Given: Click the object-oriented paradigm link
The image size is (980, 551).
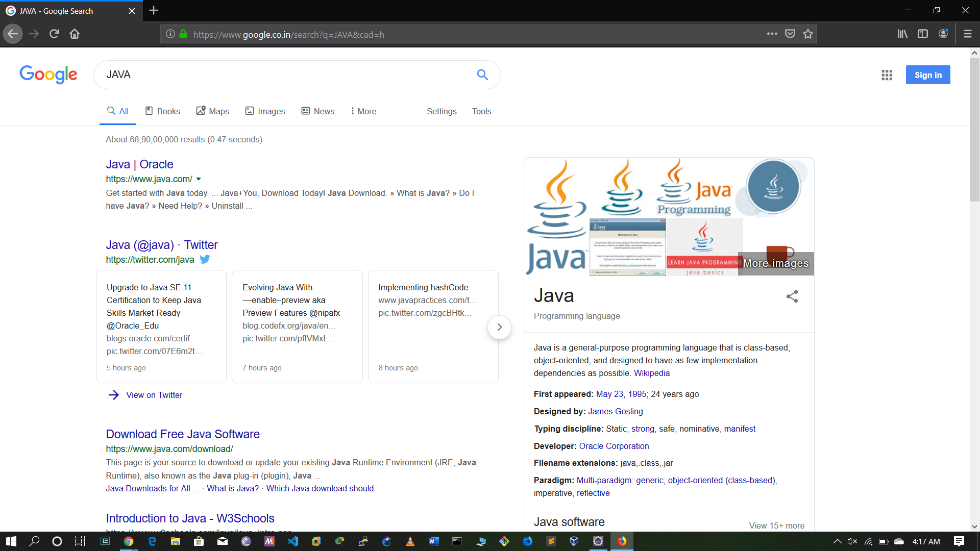Looking at the screenshot, I should click(695, 480).
